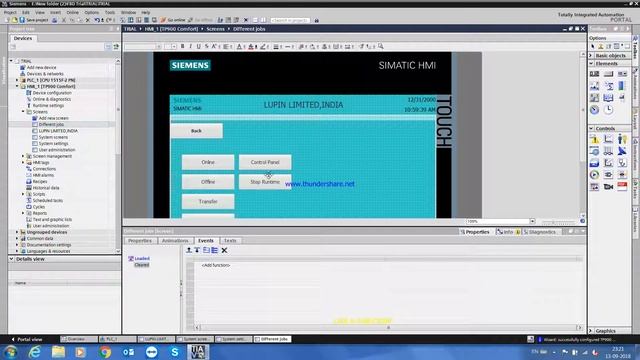Collapse the HMI_1 device node

pos(17,87)
